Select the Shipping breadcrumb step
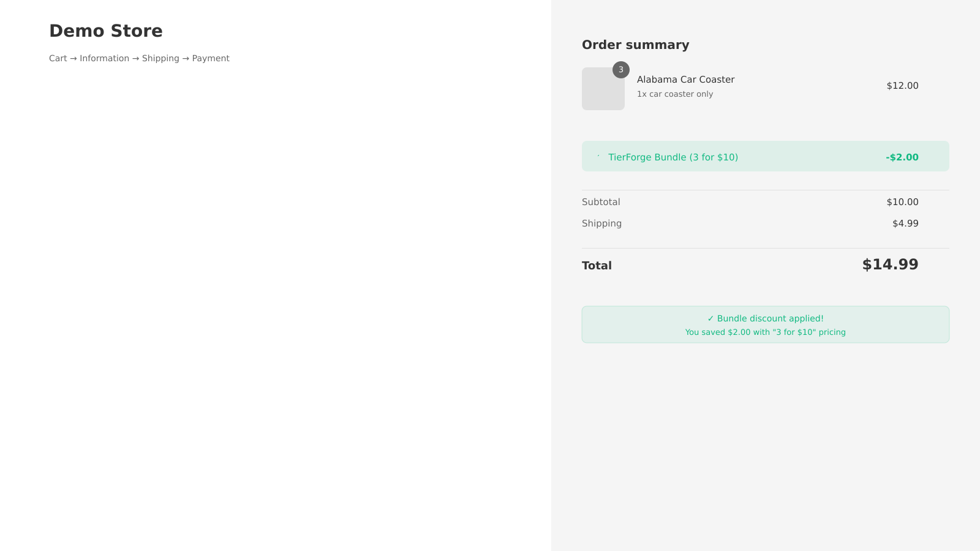Screen dimensions: 980x551 click(x=160, y=58)
